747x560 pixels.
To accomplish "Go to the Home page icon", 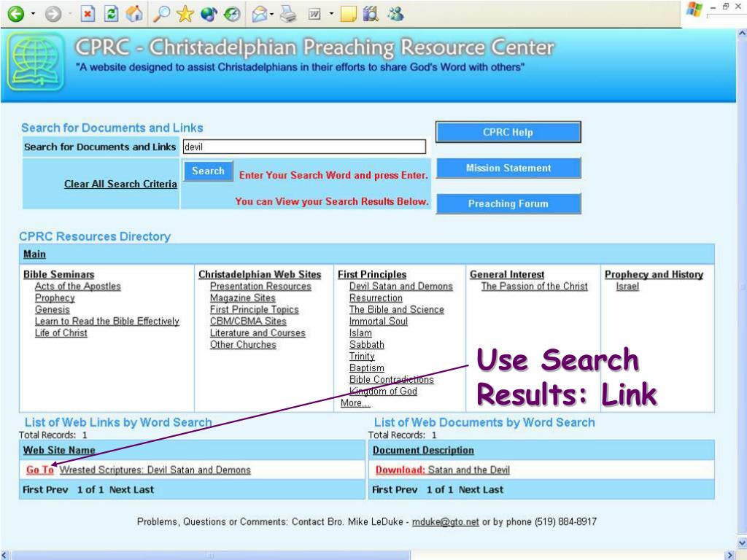I will tap(135, 13).
